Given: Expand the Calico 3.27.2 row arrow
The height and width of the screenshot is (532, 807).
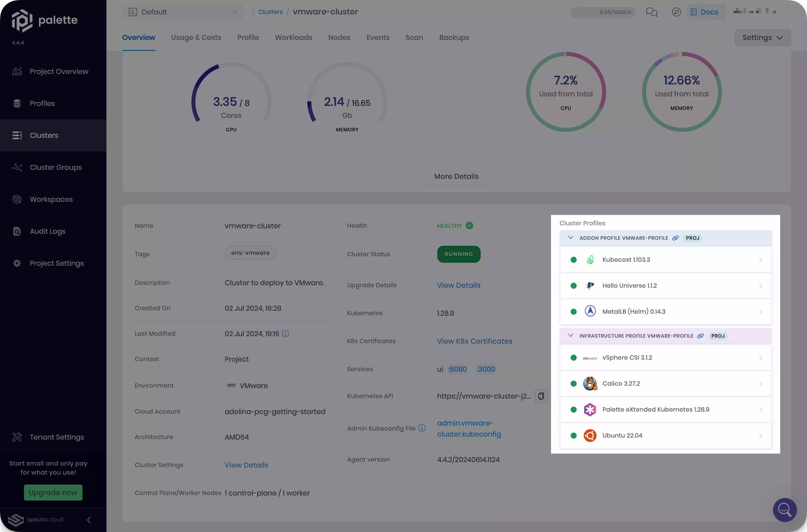Looking at the screenshot, I should point(761,384).
